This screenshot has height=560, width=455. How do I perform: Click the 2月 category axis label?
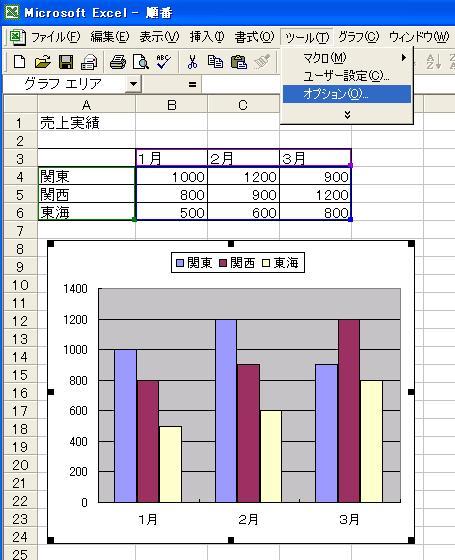[x=248, y=519]
